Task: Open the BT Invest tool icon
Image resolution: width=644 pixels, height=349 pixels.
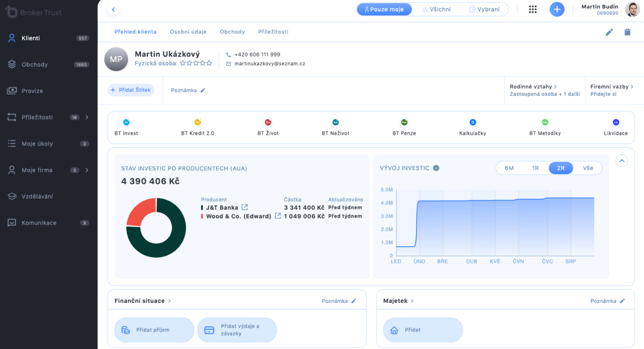Action: 126,122
